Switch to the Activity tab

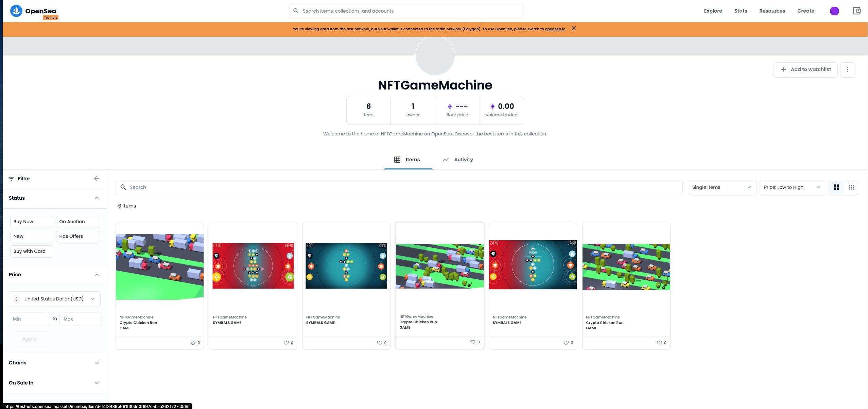click(458, 160)
